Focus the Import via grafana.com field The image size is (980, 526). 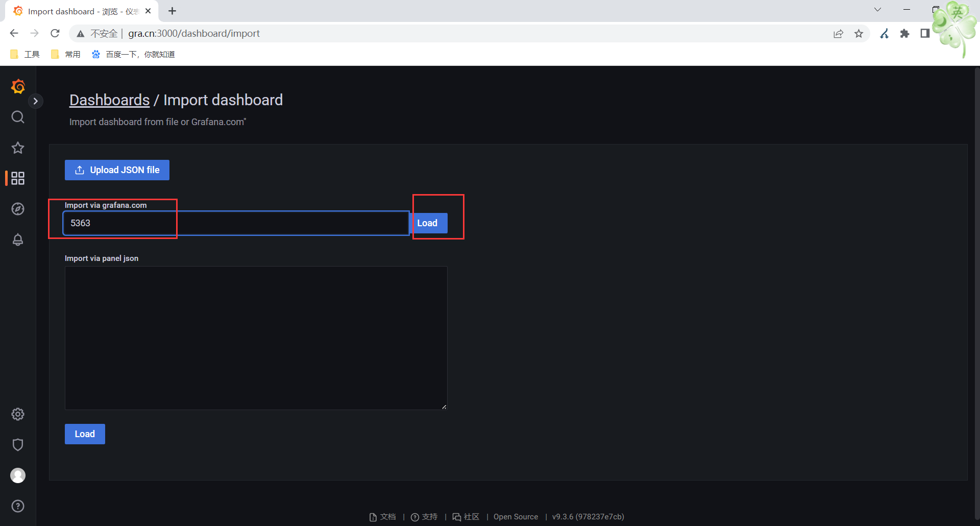pyautogui.click(x=236, y=223)
